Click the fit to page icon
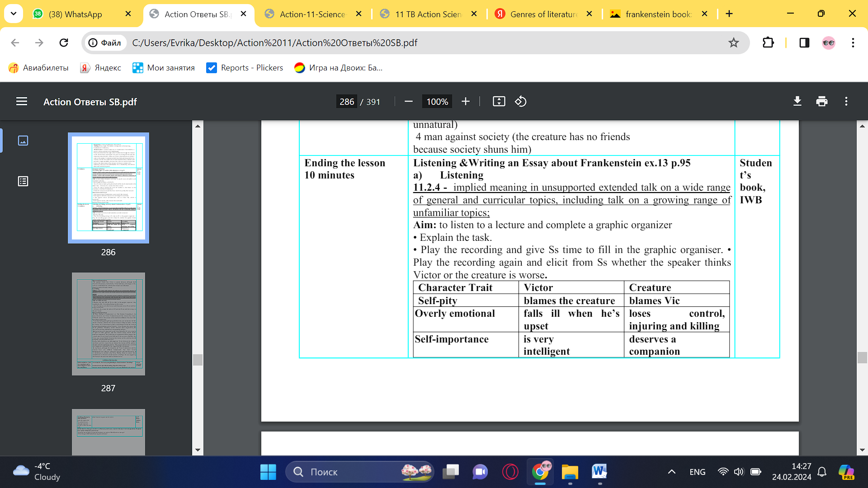This screenshot has height=488, width=868. [x=499, y=101]
